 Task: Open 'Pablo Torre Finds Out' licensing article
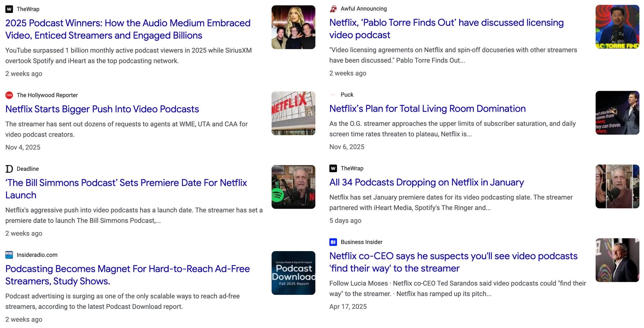pos(446,29)
